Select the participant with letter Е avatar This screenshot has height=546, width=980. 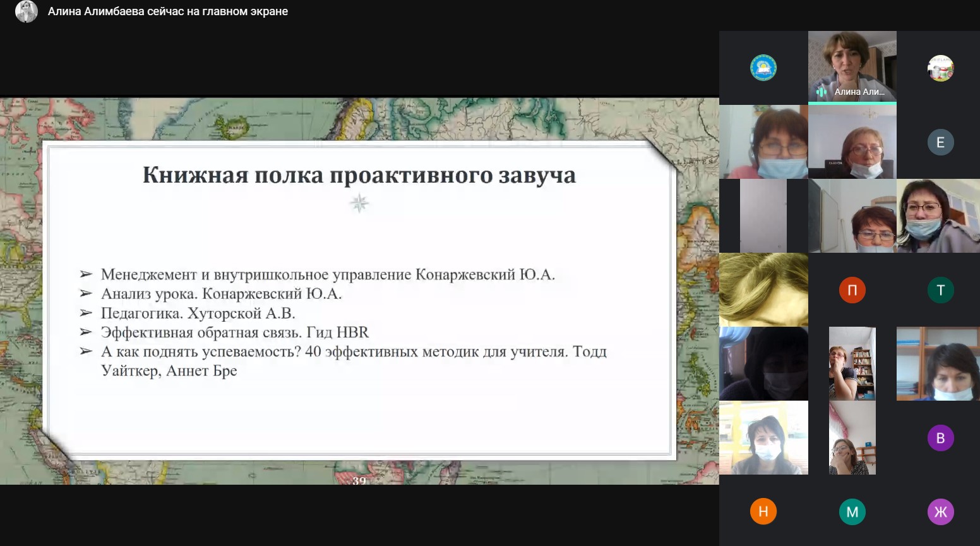[x=940, y=142]
